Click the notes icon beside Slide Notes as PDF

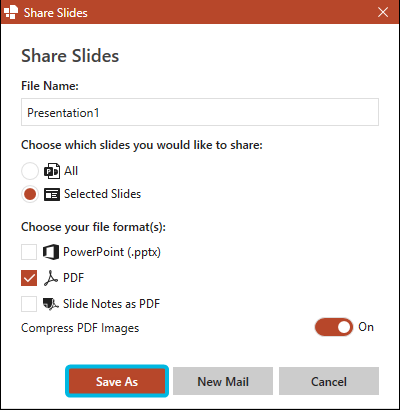(x=51, y=304)
